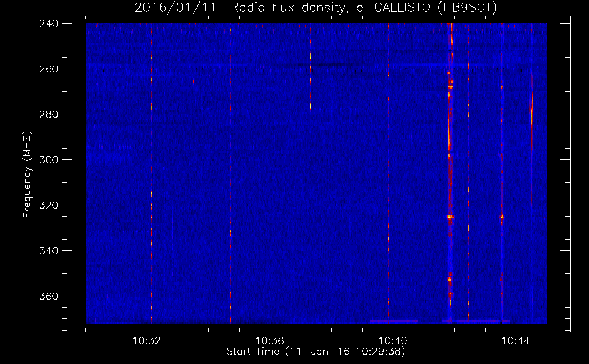
Task: Click the 10:32 time tick label
Action: pyautogui.click(x=147, y=341)
